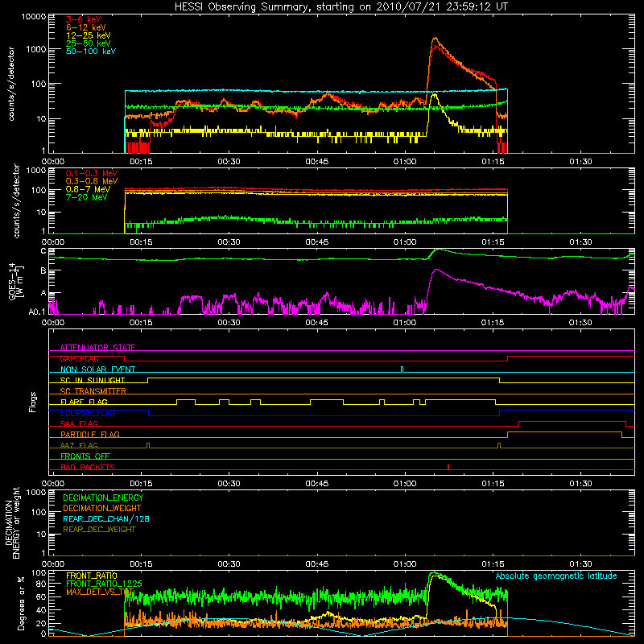Viewport: 644px width, 644px height.
Task: Click the ATTENUATOR_STATE flag label
Action: [97, 348]
